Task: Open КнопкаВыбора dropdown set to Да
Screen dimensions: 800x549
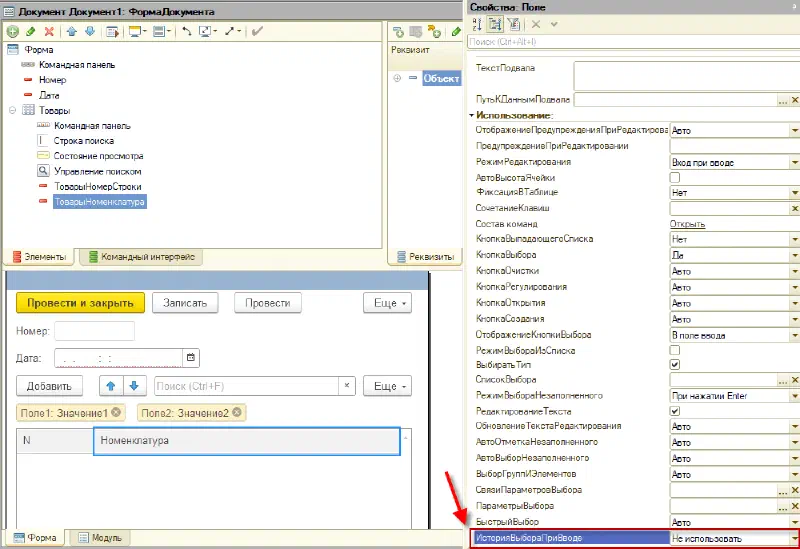Action: 794,255
